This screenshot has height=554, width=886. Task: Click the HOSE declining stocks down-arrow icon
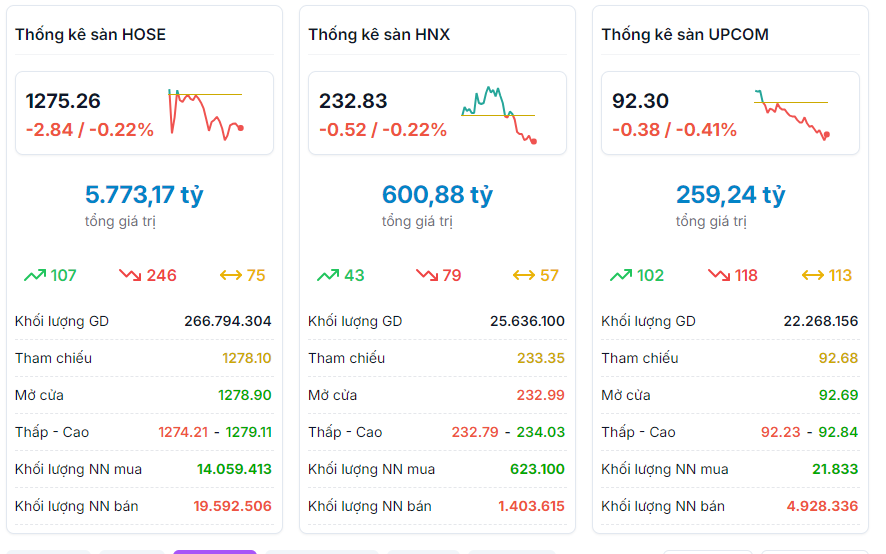[130, 275]
